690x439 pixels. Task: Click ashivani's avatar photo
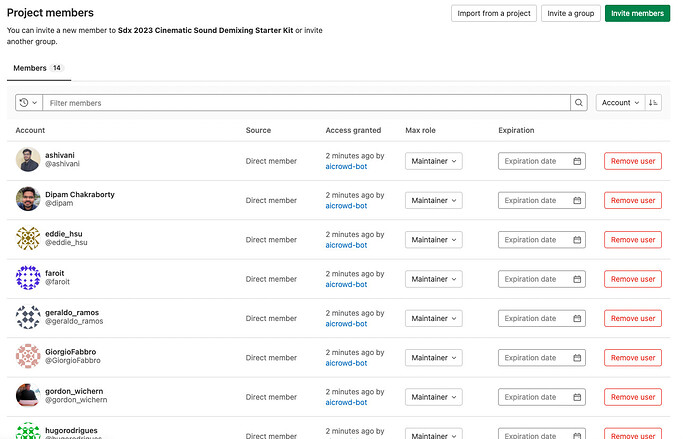(28, 159)
